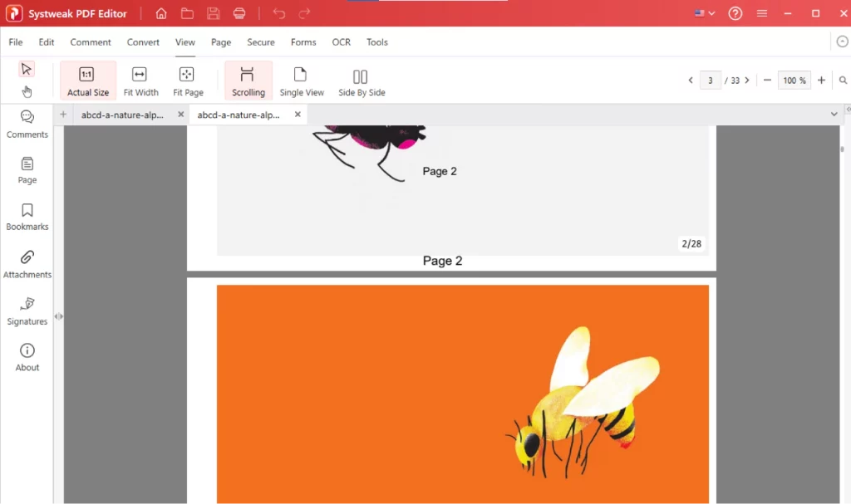Open the OCR menu

(341, 42)
